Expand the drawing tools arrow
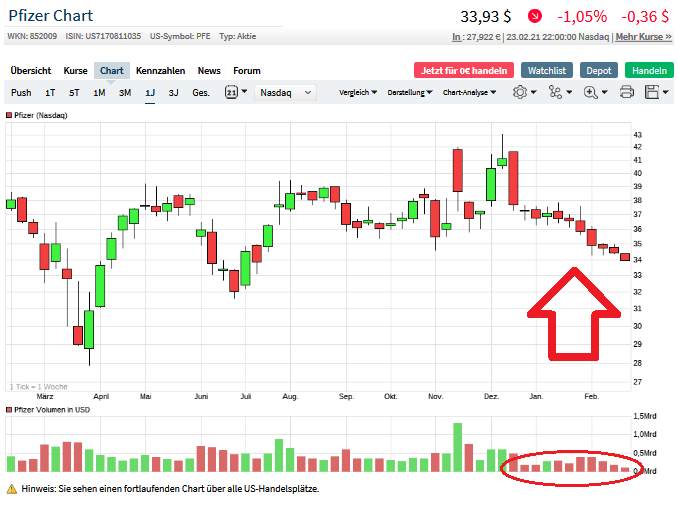Image resolution: width=678 pixels, height=507 pixels. (x=569, y=92)
